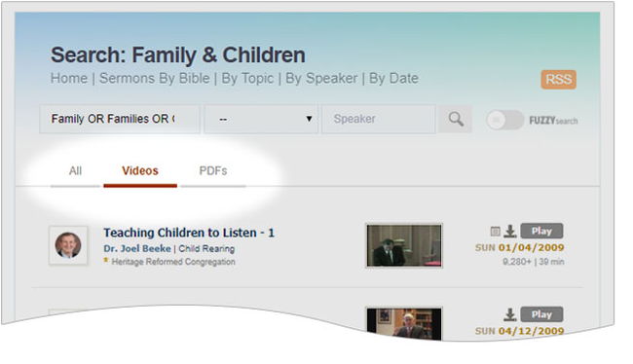Image resolution: width=633 pixels, height=364 pixels.
Task: Open the category dropdown showing dashes
Action: click(x=261, y=119)
